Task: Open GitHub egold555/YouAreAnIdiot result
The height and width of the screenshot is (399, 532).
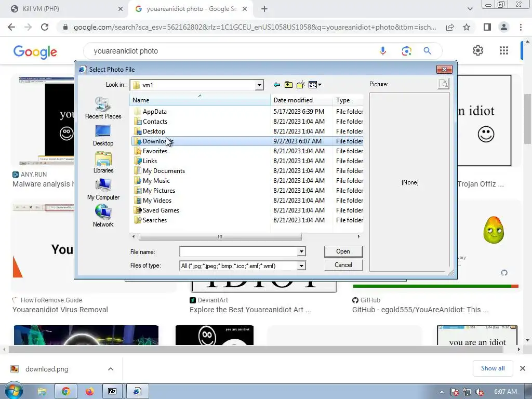Action: click(420, 310)
